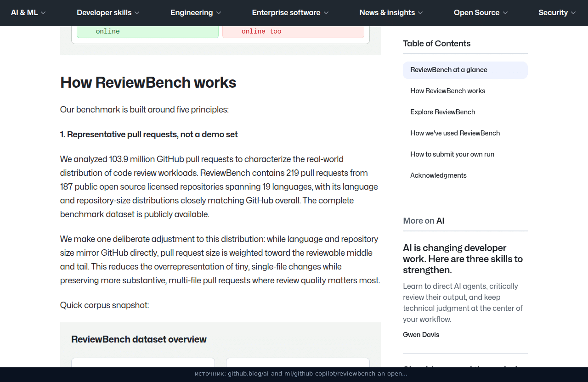Image resolution: width=588 pixels, height=382 pixels.
Task: Open the Engineering menu label
Action: 192,13
